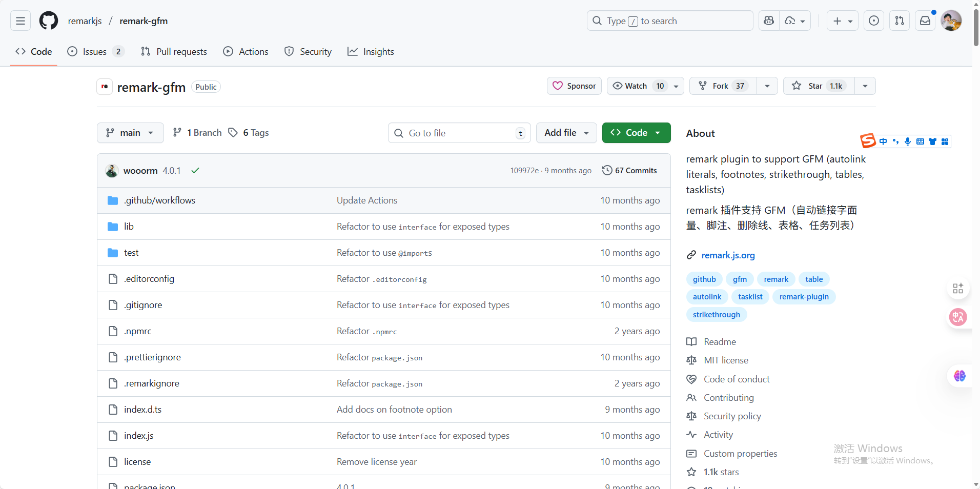Toggle Sogou Chinese/English input mode
Screen dimensions: 980x489
pos(883,141)
